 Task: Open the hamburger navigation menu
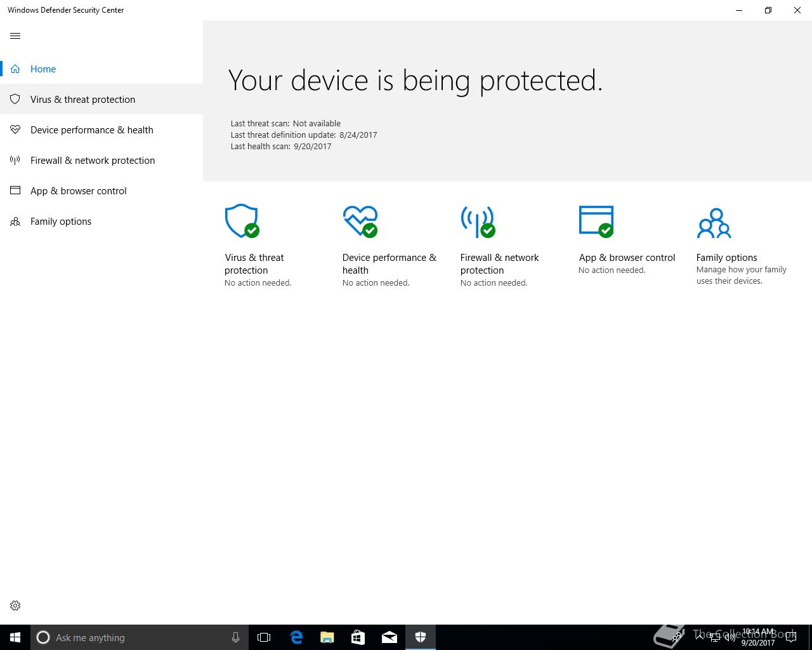click(15, 36)
